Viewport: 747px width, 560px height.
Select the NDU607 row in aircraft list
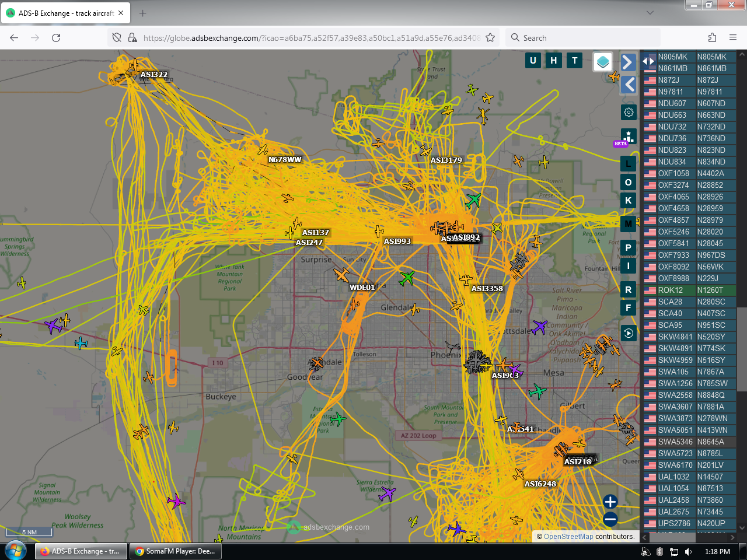[690, 103]
